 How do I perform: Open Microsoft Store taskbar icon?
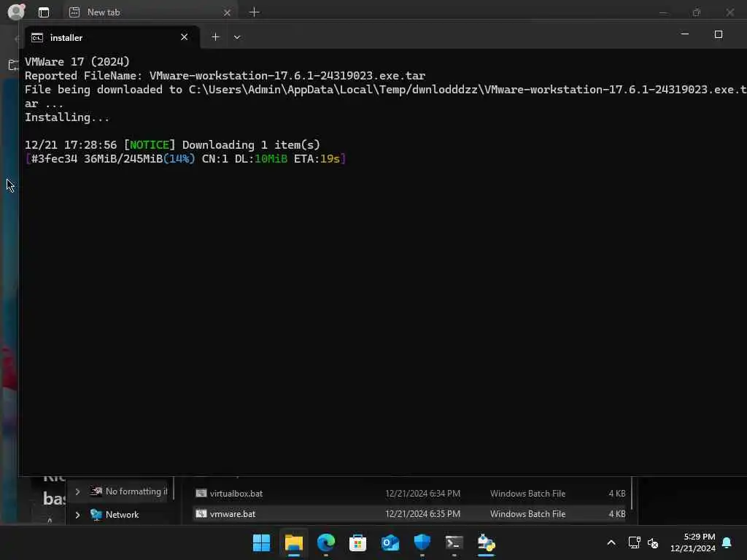point(357,542)
